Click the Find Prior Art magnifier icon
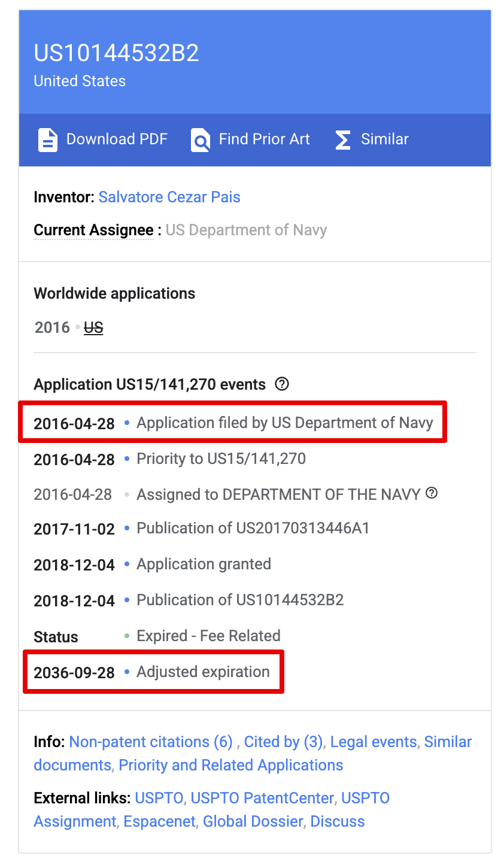 (201, 139)
